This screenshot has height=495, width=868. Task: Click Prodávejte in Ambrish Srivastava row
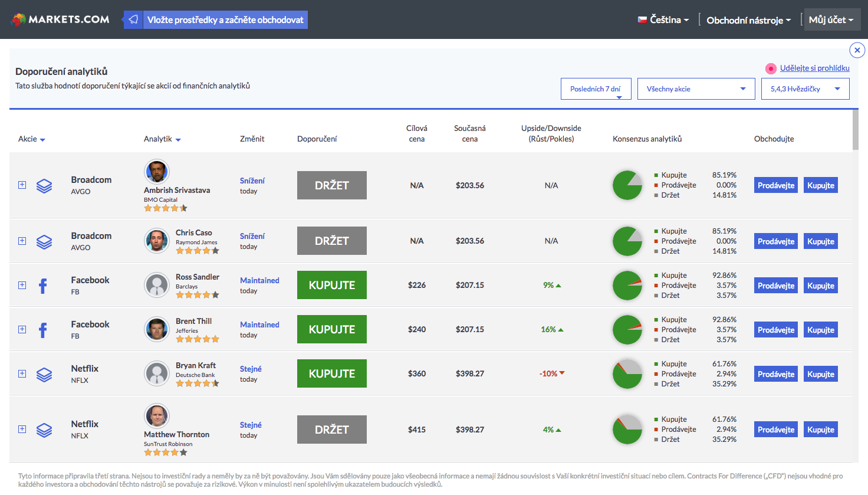[x=776, y=185]
